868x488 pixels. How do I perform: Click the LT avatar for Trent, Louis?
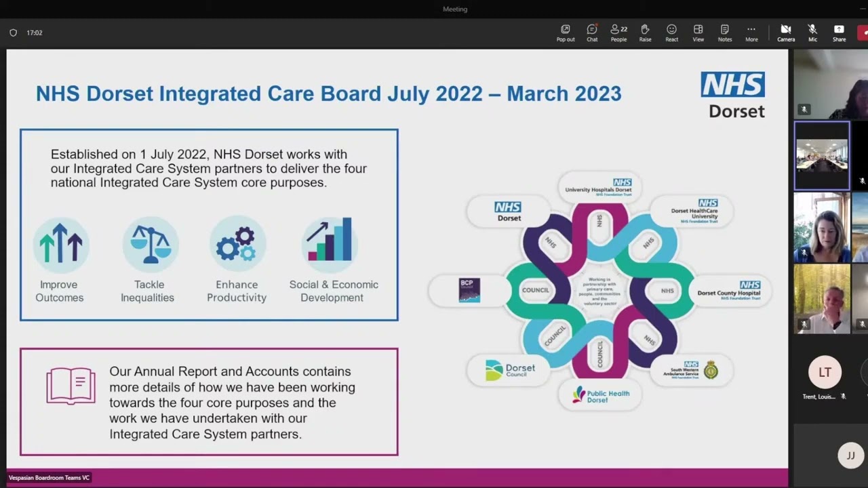click(825, 372)
